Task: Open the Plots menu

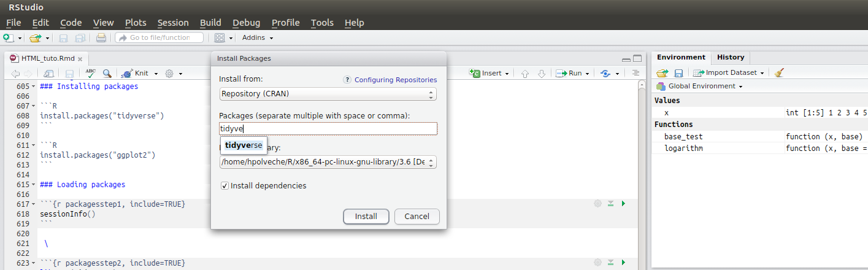Action: 136,23
